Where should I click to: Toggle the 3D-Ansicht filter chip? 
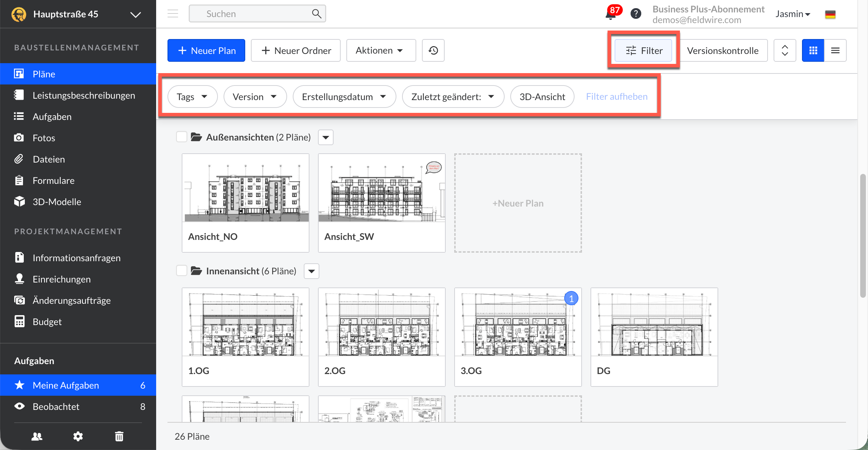click(x=542, y=97)
